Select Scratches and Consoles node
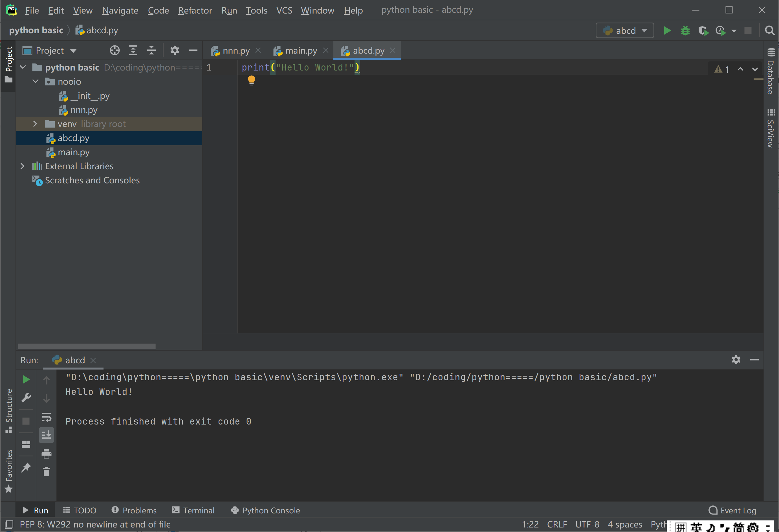The image size is (779, 532). (x=92, y=180)
